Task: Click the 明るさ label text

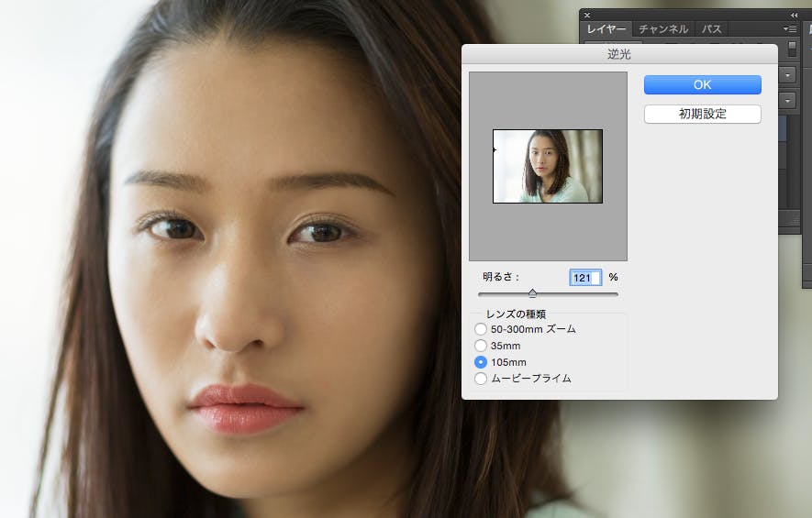Action: click(x=501, y=278)
